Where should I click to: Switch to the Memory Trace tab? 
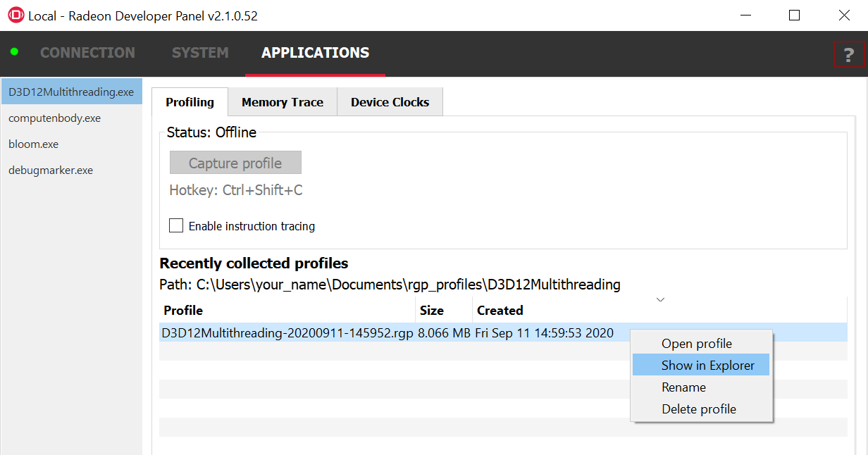coord(283,102)
